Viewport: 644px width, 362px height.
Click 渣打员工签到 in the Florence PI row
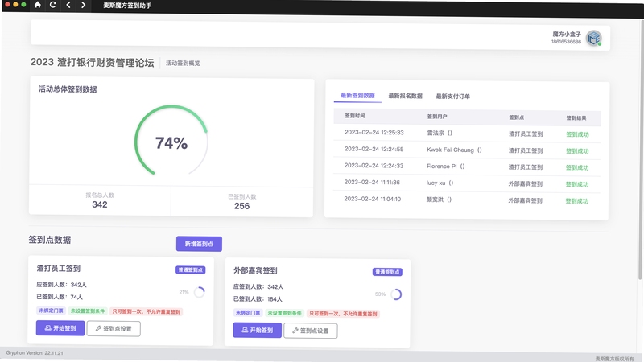coord(526,167)
